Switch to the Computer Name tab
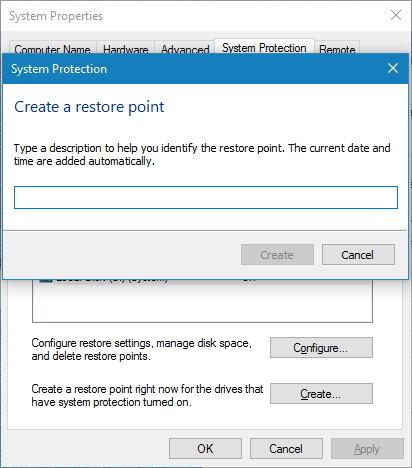The width and height of the screenshot is (412, 468). [53, 49]
